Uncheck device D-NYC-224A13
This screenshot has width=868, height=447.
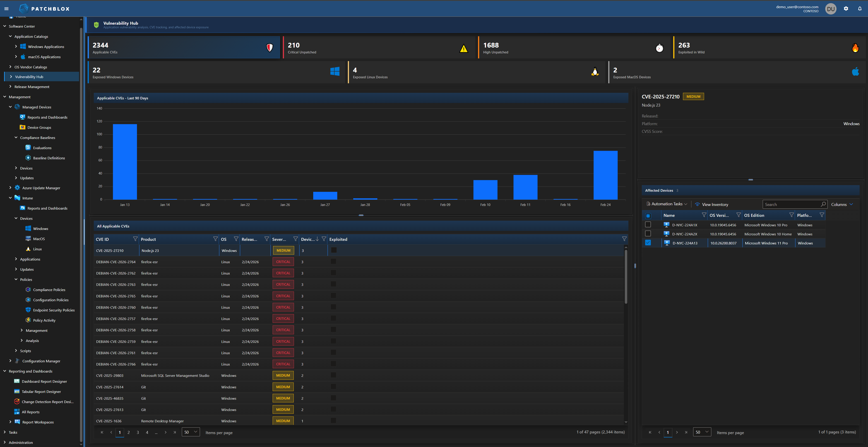(648, 243)
